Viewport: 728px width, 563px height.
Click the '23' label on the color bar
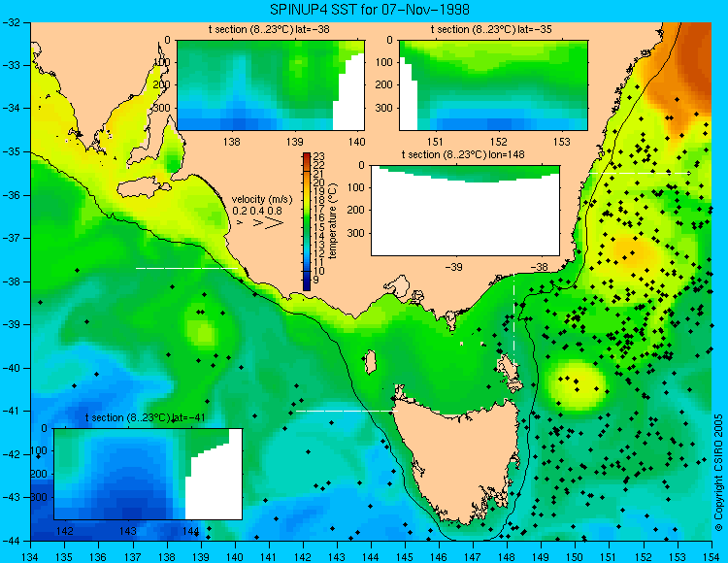pyautogui.click(x=319, y=156)
